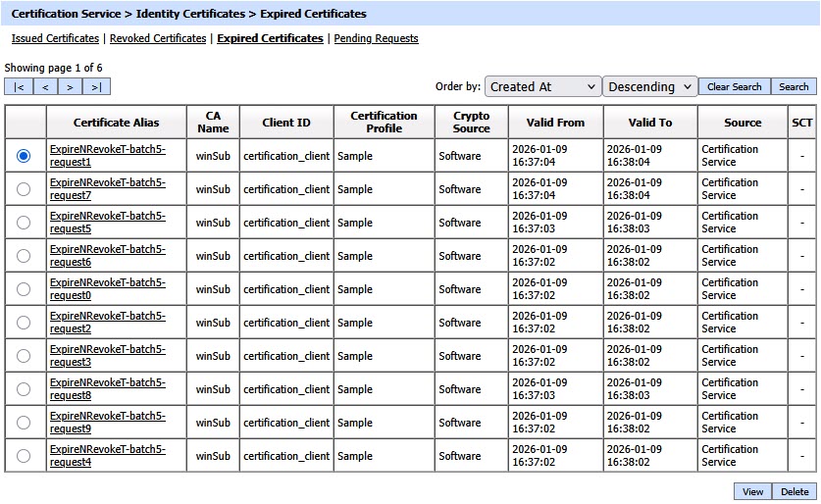Screen dimensions: 821x504
Task: Select radio button for ExpireNRevokeT-batch5-request0
Action: coord(24,289)
